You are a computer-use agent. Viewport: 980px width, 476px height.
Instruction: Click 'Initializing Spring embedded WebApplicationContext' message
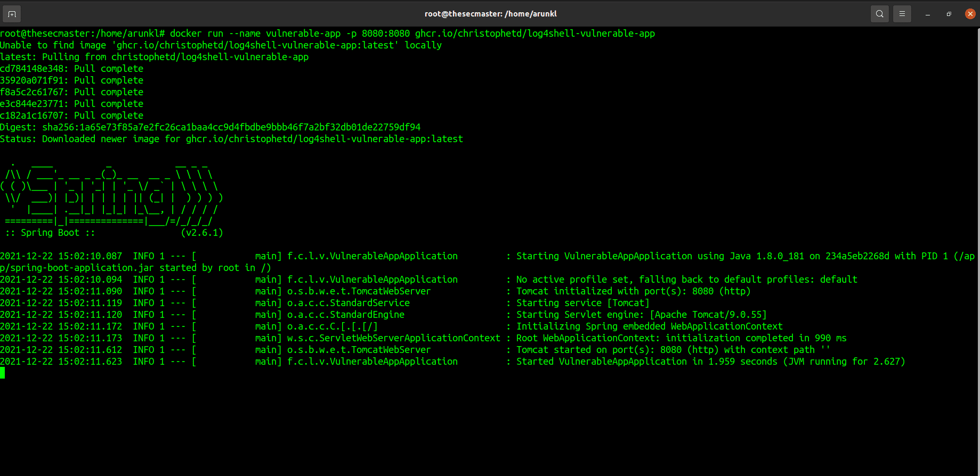(x=649, y=326)
